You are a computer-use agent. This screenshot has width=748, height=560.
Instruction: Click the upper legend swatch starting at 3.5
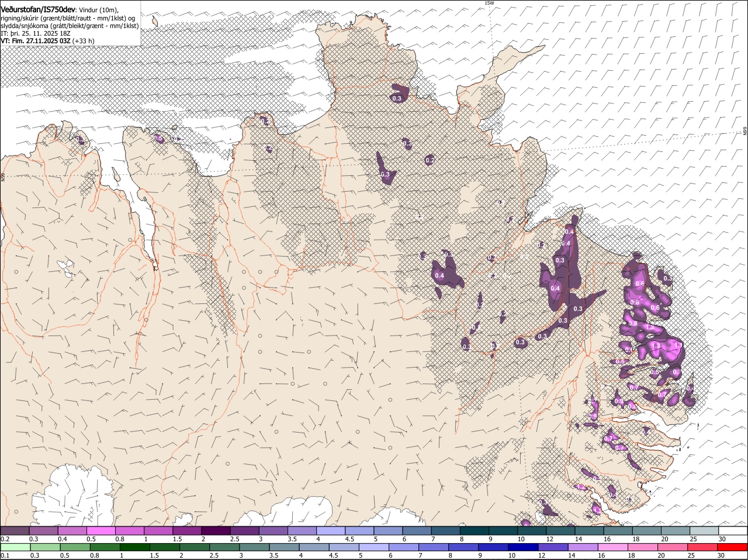tap(302, 531)
